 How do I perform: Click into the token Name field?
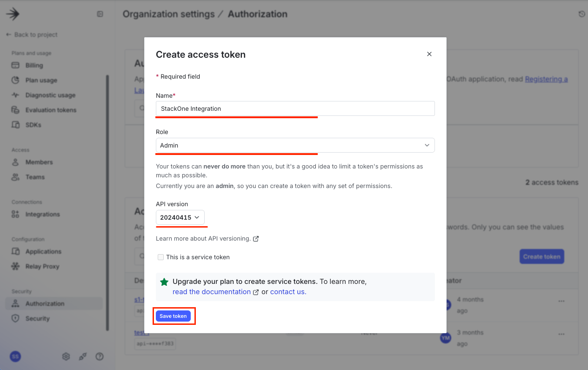[x=295, y=108]
